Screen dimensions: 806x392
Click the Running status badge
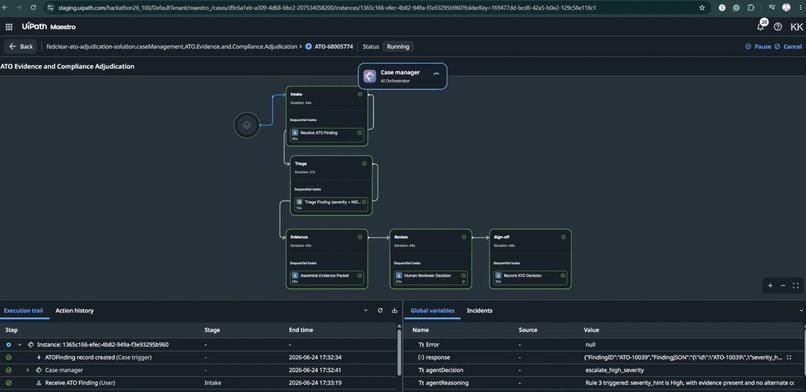398,46
